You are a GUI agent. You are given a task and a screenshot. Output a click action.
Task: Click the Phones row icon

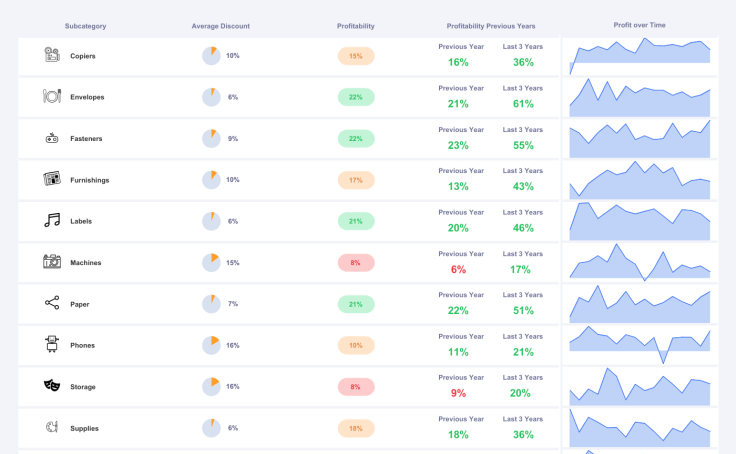tap(52, 345)
